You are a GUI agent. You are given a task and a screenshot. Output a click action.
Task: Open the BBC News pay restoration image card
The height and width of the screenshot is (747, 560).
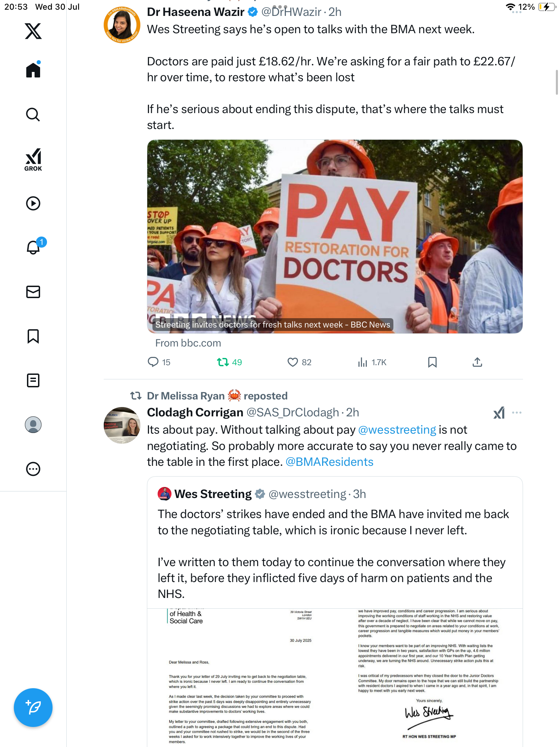pos(335,237)
